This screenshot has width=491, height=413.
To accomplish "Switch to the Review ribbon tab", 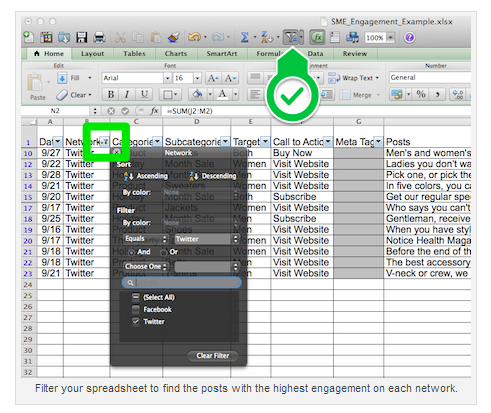I will pos(355,54).
